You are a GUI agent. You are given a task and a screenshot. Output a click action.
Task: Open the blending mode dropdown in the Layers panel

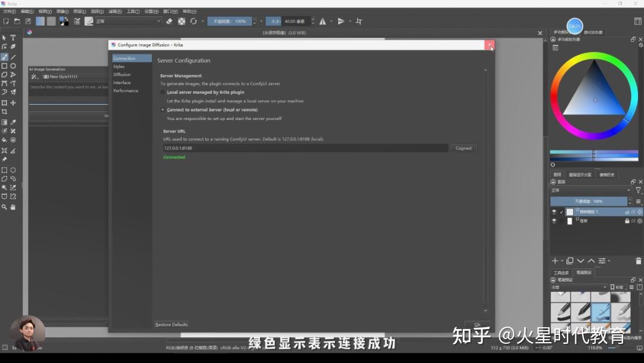click(589, 190)
